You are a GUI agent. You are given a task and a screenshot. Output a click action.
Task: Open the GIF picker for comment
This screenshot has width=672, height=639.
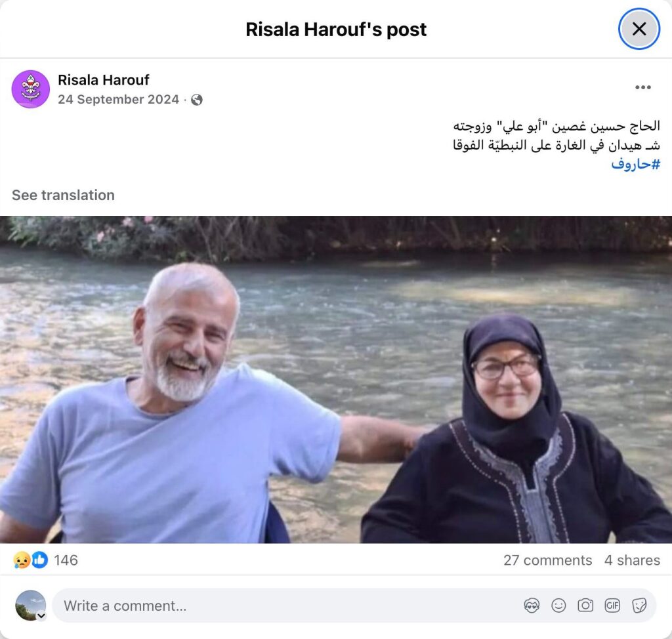click(x=612, y=606)
